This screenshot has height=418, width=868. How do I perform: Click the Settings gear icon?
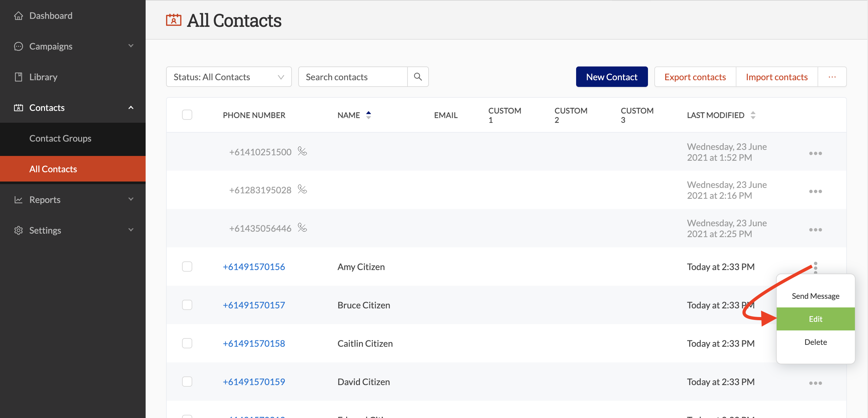click(19, 230)
